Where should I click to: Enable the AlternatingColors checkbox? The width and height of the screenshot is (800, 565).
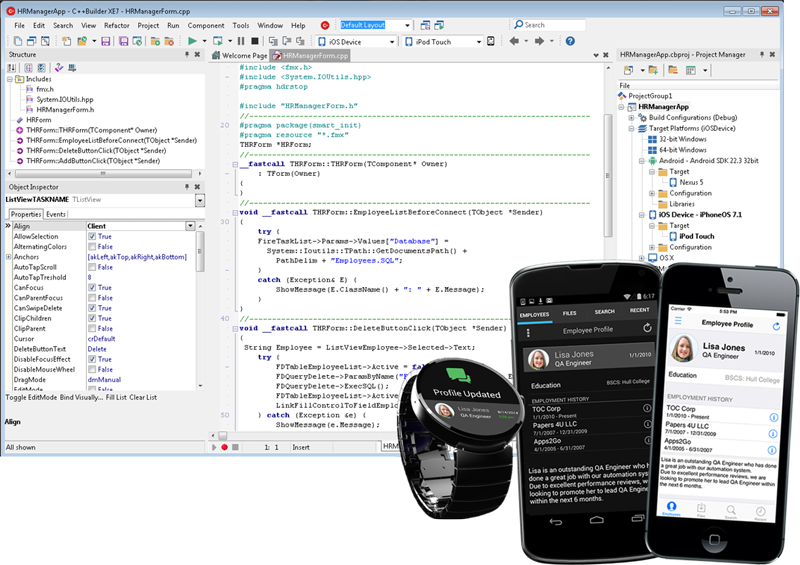pyautogui.click(x=92, y=246)
